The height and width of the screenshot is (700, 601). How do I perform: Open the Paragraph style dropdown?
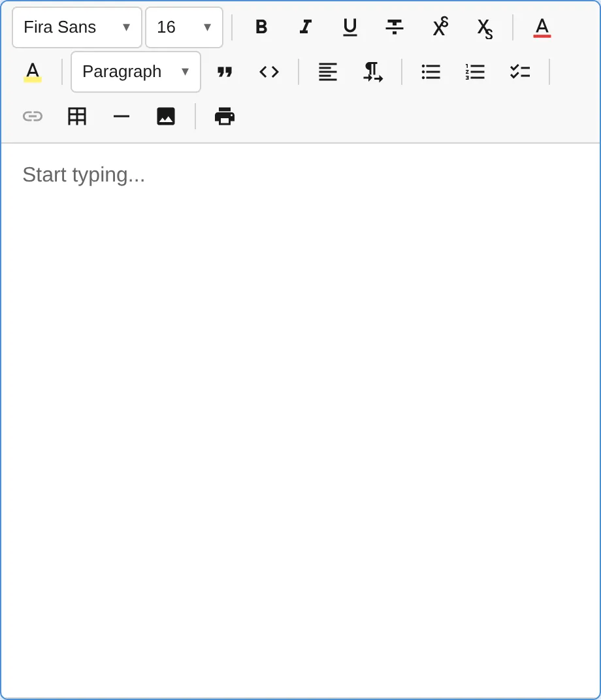tap(135, 72)
